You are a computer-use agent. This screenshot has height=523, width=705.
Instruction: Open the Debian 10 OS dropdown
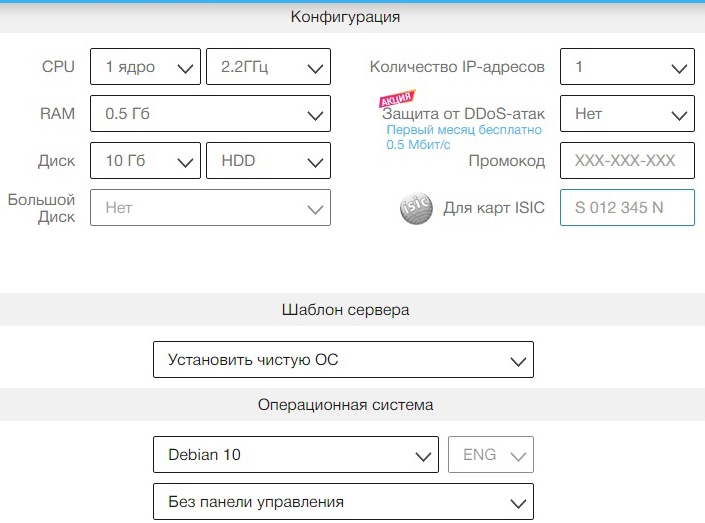(x=296, y=455)
